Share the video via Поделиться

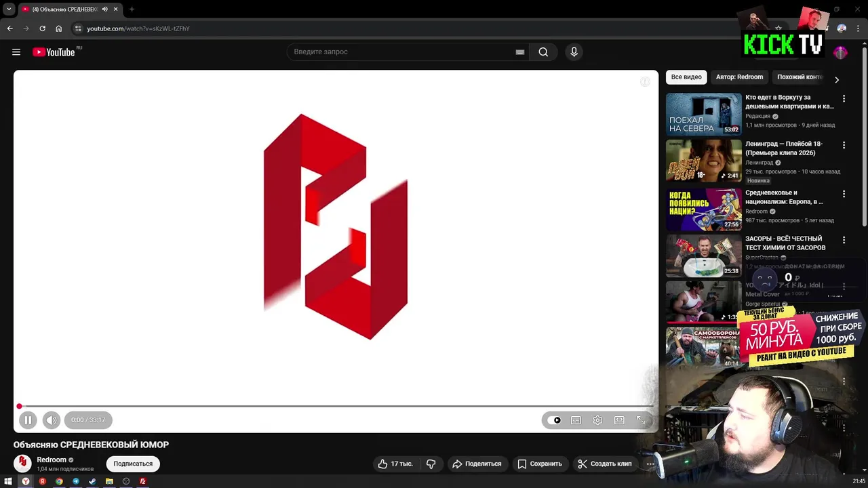point(477,464)
